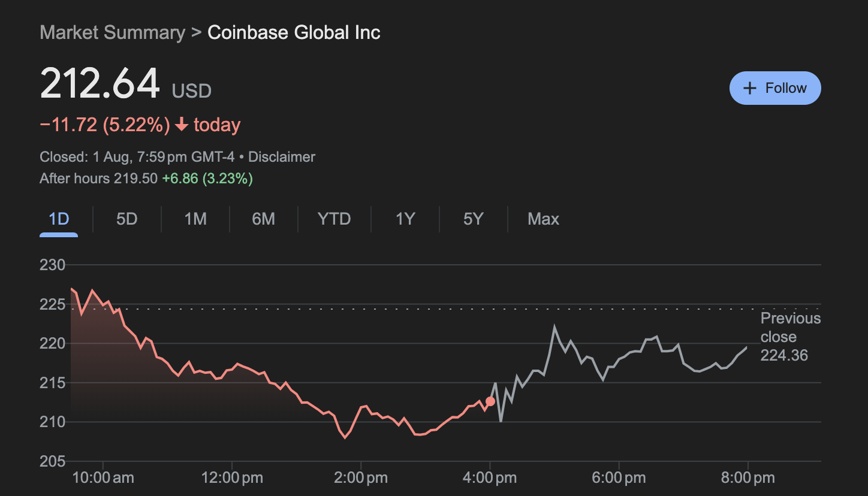The width and height of the screenshot is (868, 496).
Task: Show the 6M chart range
Action: [263, 219]
